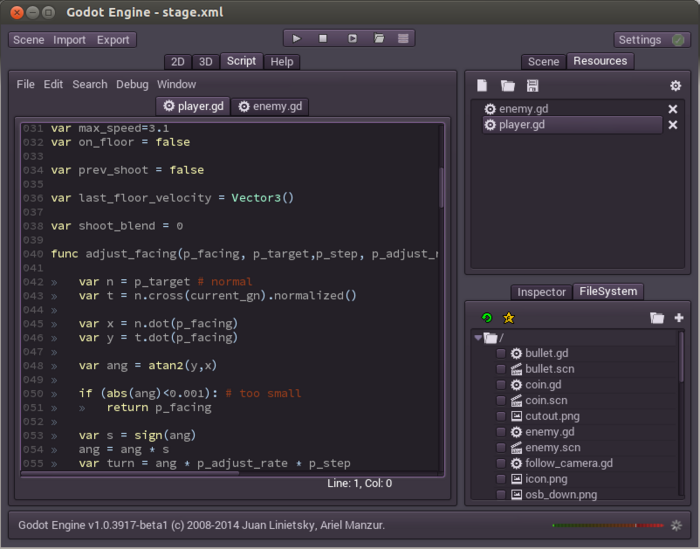Open the Export menu
The width and height of the screenshot is (700, 549).
click(113, 40)
